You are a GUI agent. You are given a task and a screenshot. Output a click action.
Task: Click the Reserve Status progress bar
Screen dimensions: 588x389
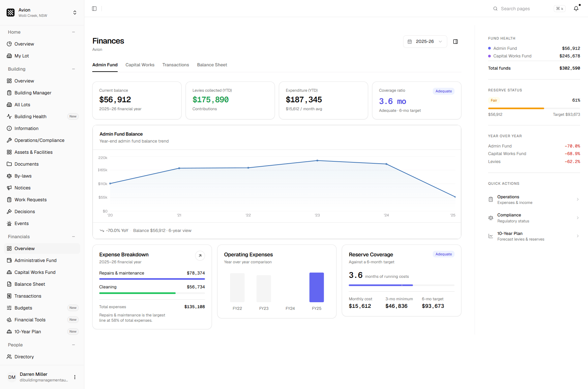pyautogui.click(x=534, y=108)
